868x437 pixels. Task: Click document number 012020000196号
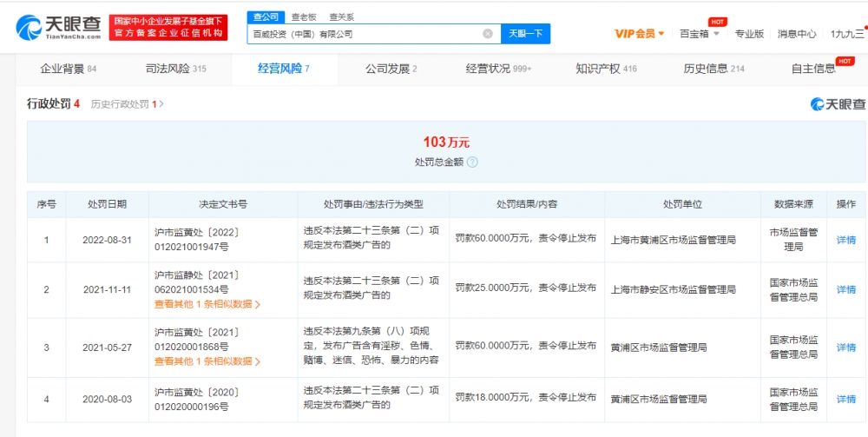click(192, 406)
